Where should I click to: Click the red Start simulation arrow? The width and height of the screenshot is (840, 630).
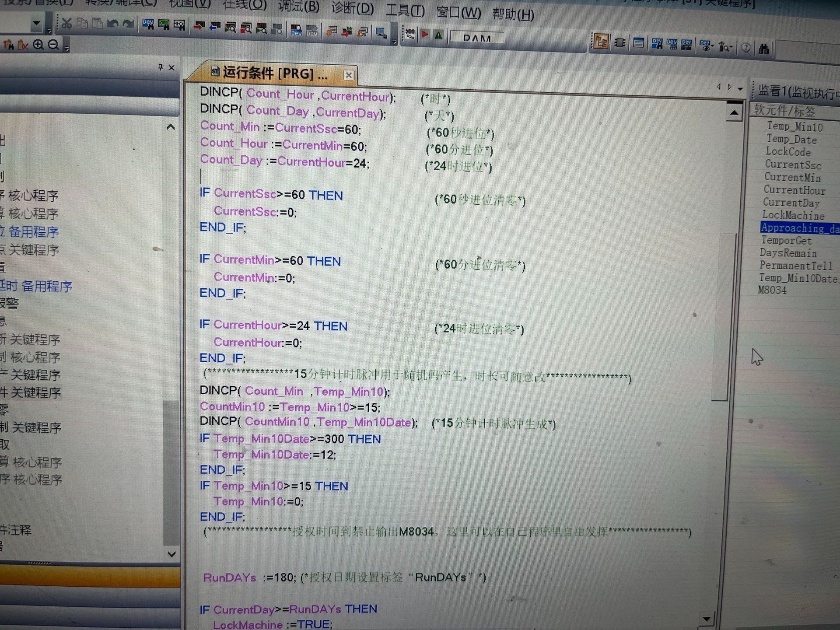424,35
